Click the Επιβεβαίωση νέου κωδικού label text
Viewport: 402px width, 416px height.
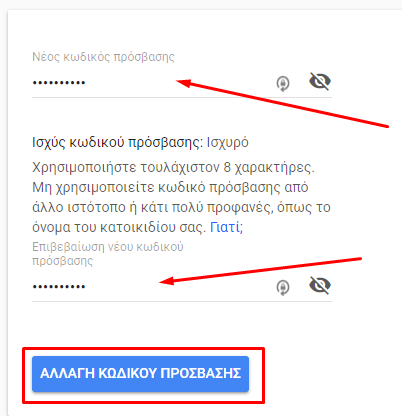pos(108,253)
